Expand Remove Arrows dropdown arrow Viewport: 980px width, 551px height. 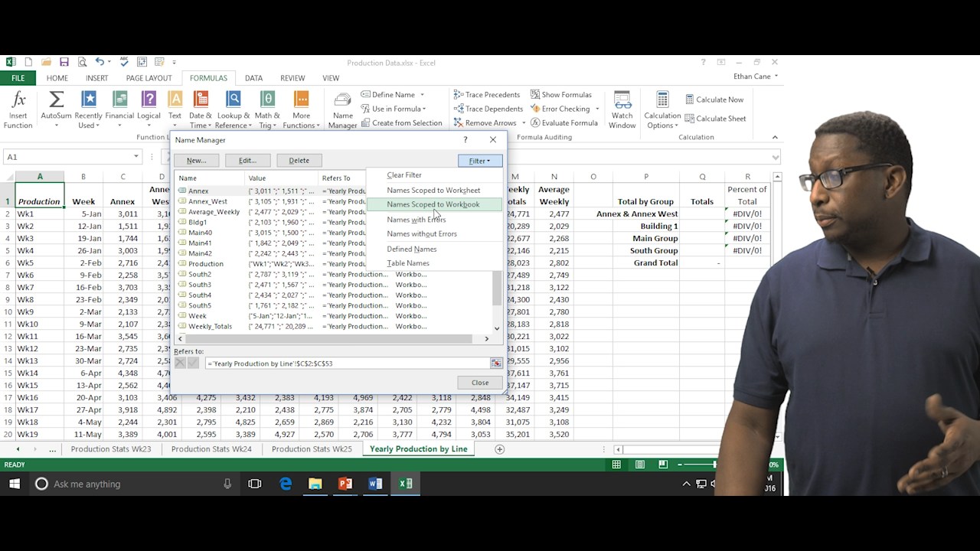pos(524,122)
